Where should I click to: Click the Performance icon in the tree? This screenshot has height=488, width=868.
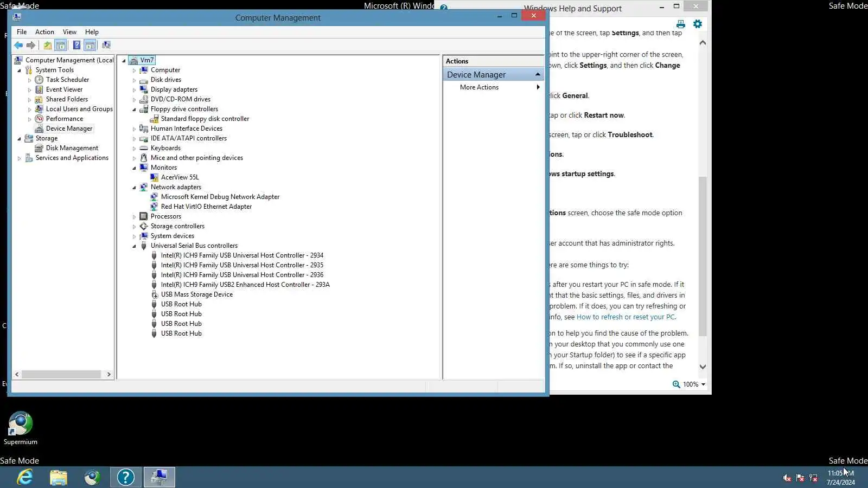point(39,119)
